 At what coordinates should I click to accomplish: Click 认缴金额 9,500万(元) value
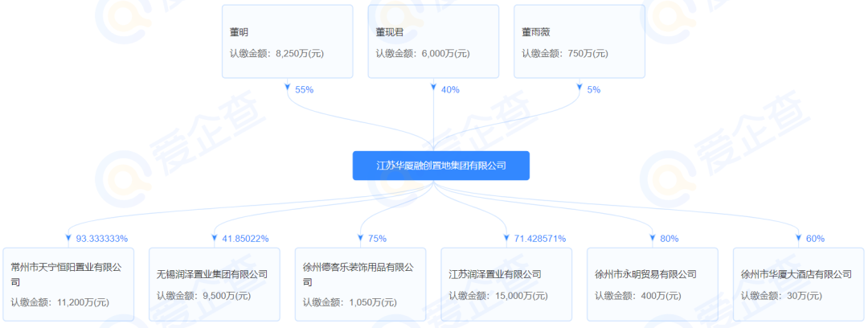click(203, 296)
